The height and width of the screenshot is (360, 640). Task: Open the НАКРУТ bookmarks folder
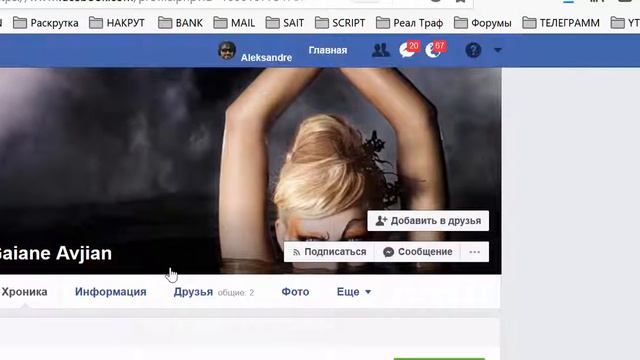117,23
